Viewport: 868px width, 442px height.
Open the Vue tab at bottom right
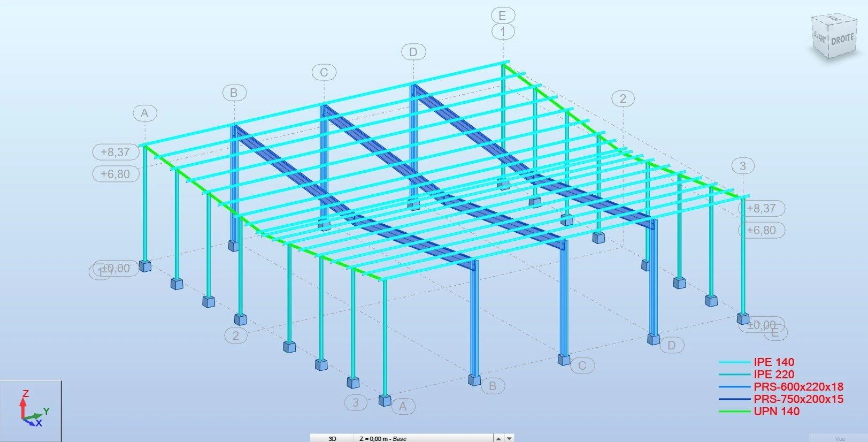point(840,438)
